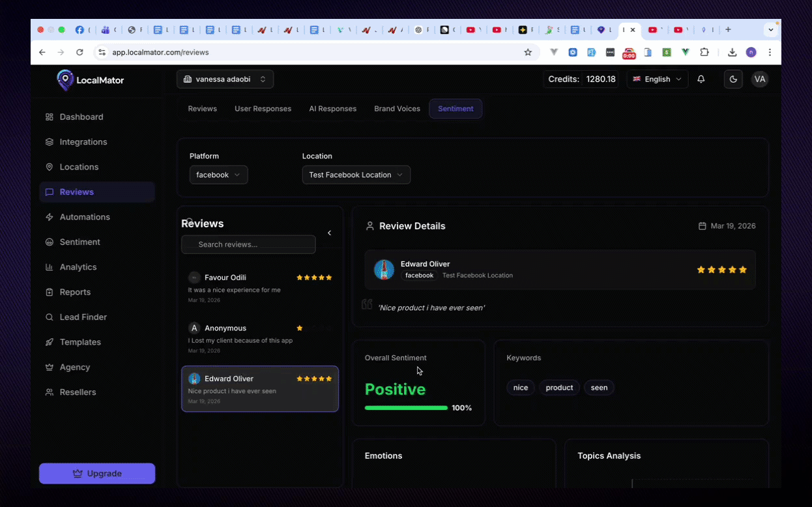Open the AI Responses tab

[x=332, y=109]
